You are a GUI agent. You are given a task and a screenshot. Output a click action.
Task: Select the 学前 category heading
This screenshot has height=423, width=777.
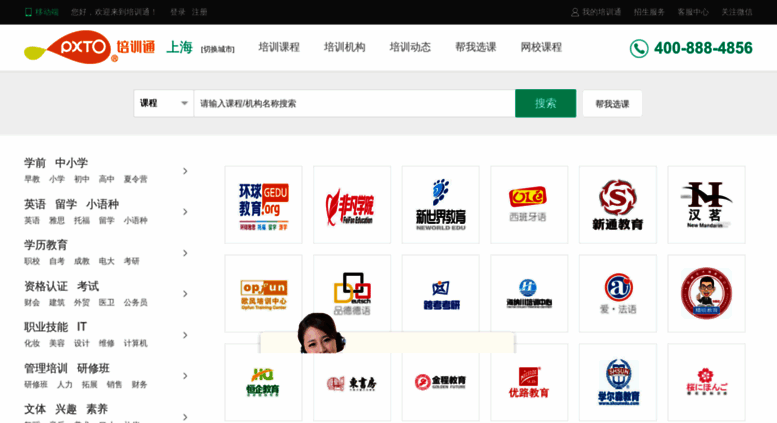tap(35, 162)
